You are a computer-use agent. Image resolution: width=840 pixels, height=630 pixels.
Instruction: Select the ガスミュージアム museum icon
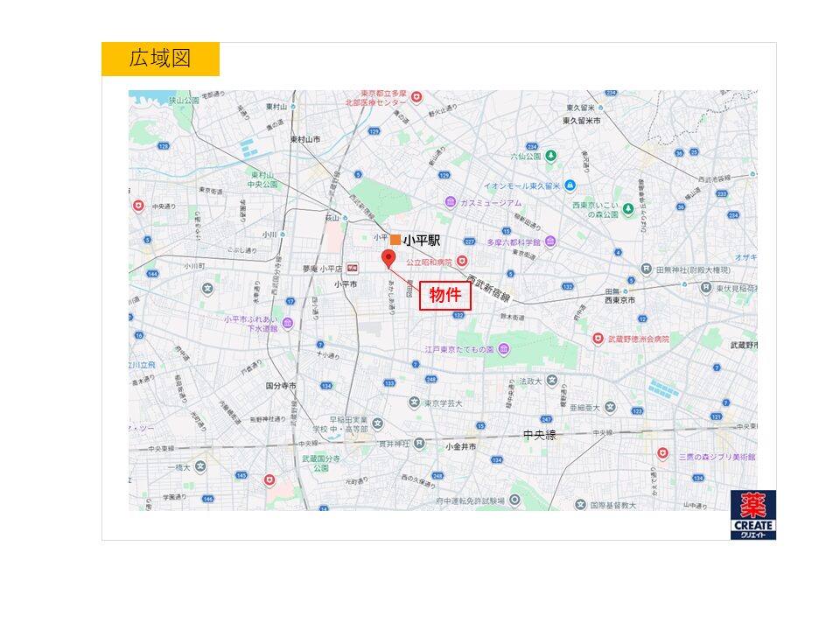click(x=450, y=202)
